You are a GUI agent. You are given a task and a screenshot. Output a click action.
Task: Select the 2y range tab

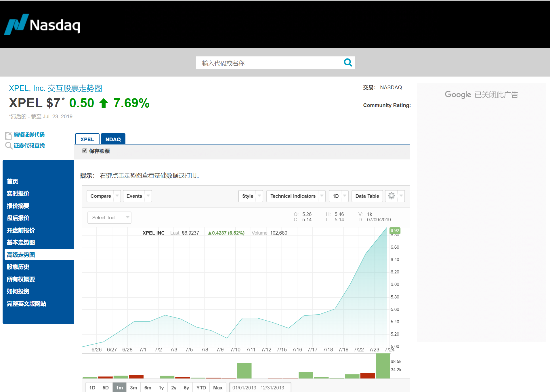pyautogui.click(x=174, y=388)
